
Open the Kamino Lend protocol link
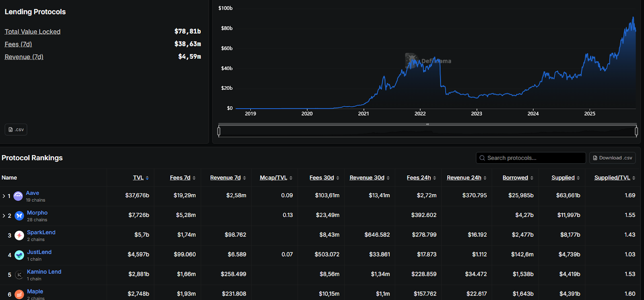pyautogui.click(x=44, y=272)
